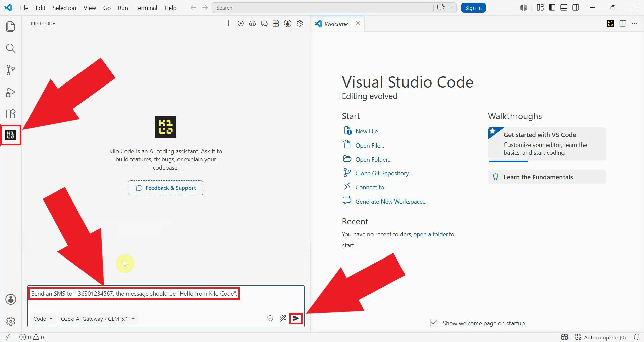Click the auto-approve shield icon
The image size is (644, 342).
coord(270,318)
